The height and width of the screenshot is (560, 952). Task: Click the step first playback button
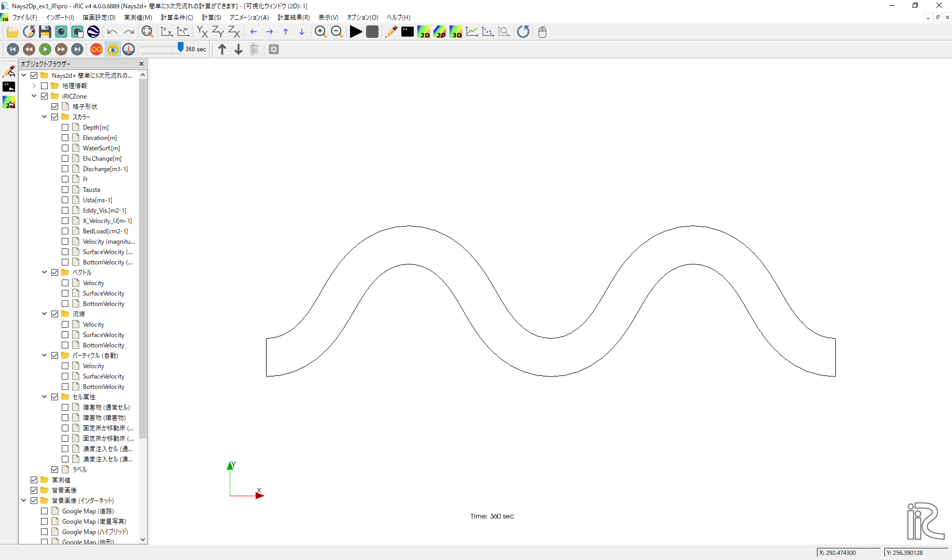coord(13,49)
